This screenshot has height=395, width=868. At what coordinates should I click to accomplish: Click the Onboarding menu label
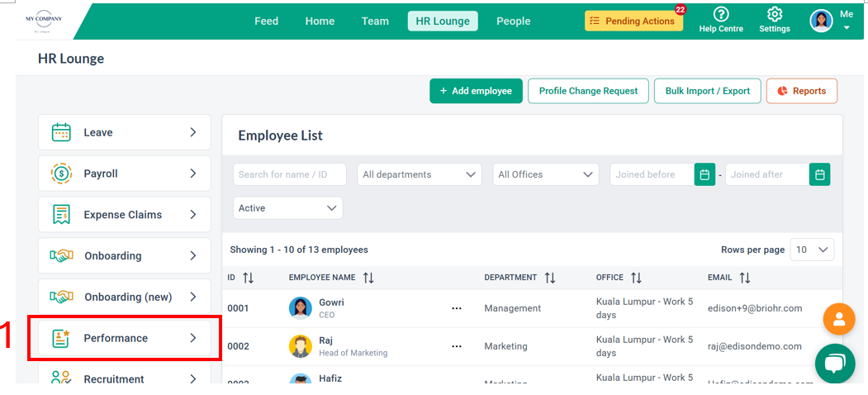coord(113,256)
